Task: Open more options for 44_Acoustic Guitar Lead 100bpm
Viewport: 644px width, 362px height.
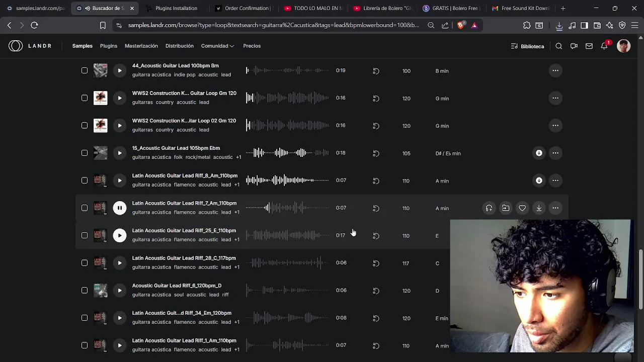Action: (555, 71)
